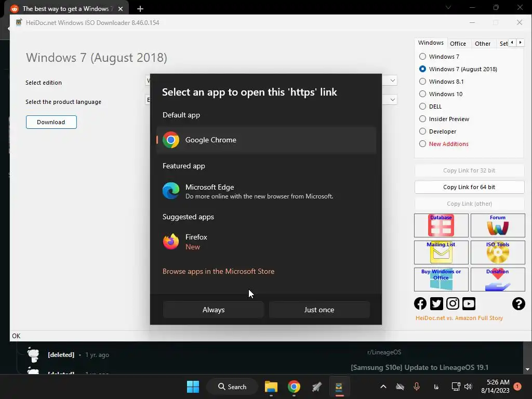The width and height of the screenshot is (532, 399).
Task: Open the help question mark icon
Action: coord(518,303)
